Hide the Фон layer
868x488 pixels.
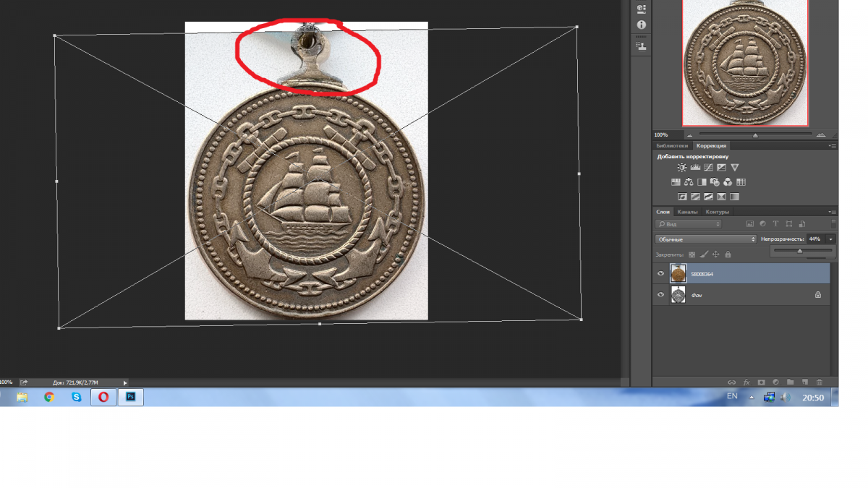pyautogui.click(x=660, y=295)
